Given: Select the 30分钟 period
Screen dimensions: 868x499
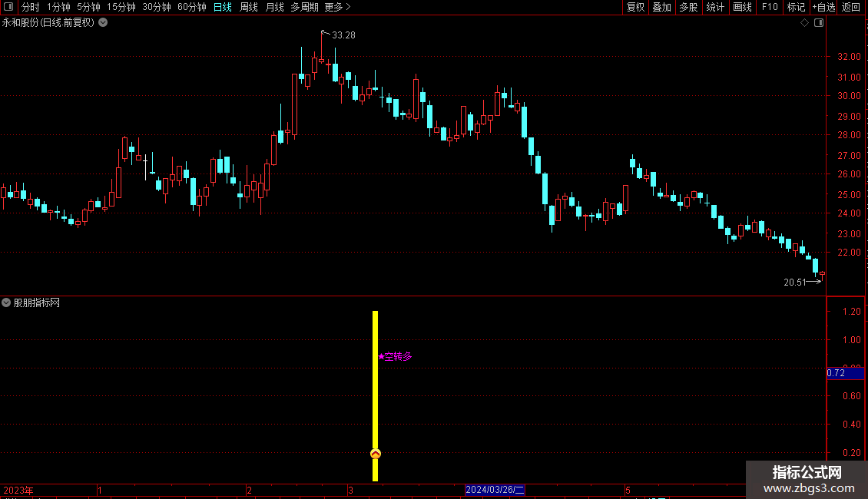Looking at the screenshot, I should 156,7.
